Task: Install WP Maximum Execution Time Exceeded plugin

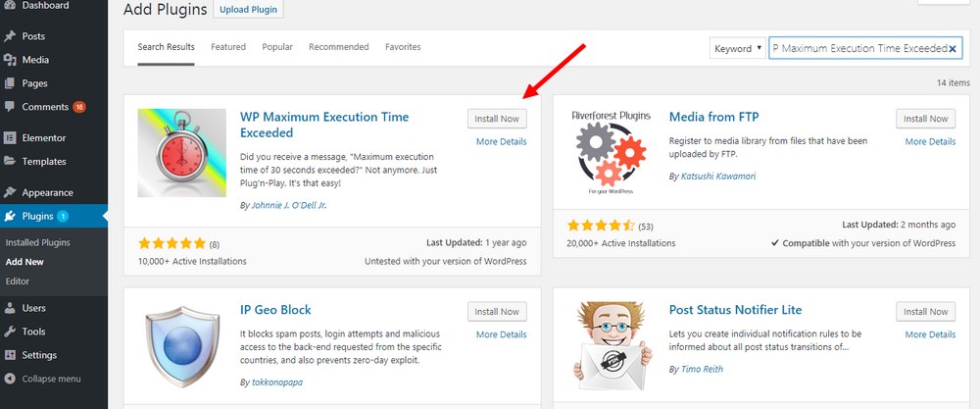Action: pos(497,119)
